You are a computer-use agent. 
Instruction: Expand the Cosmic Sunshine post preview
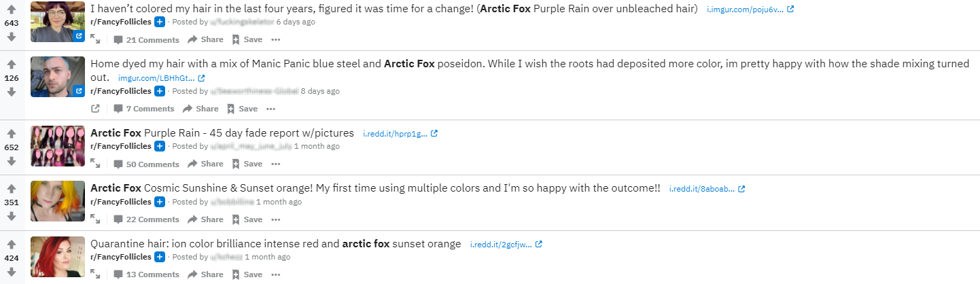[96, 219]
